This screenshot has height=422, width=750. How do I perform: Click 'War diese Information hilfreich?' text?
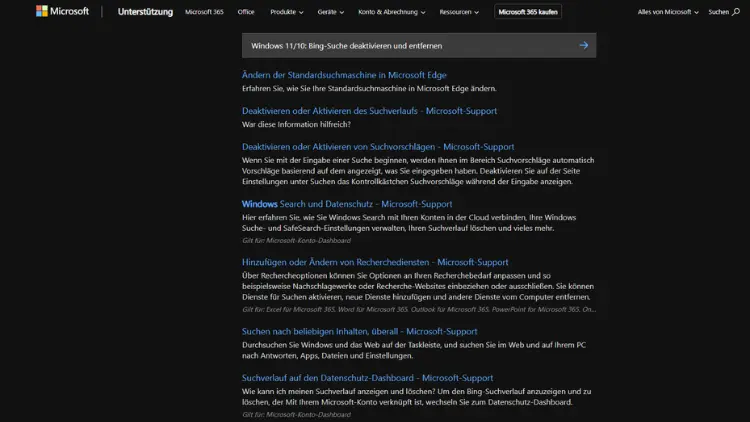(x=296, y=124)
